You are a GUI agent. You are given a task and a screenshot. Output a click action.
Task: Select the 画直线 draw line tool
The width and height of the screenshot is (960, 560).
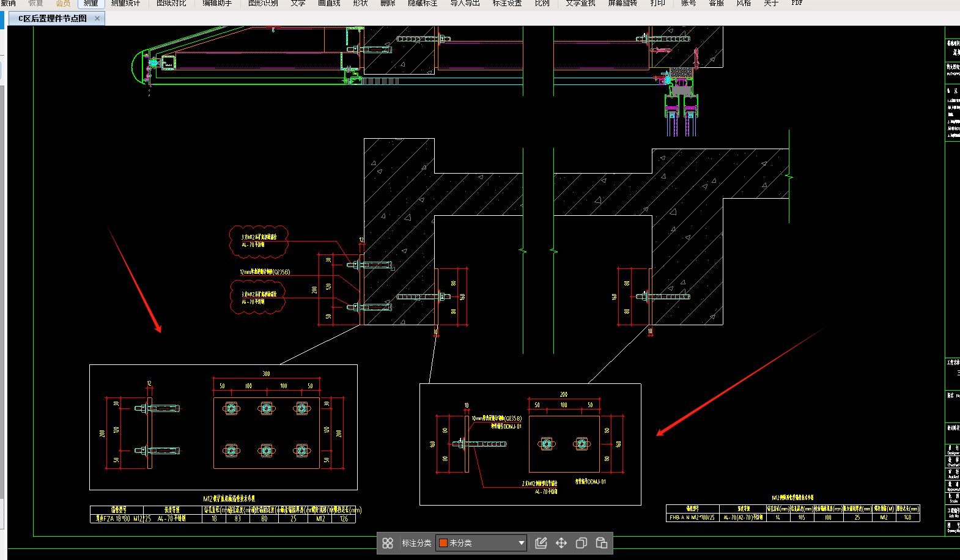tap(329, 3)
